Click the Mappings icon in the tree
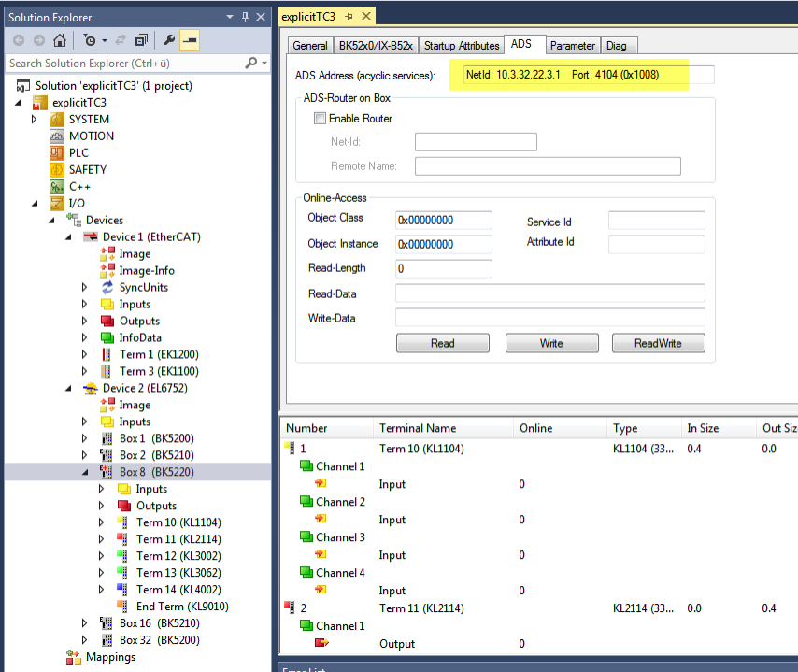 [x=73, y=657]
